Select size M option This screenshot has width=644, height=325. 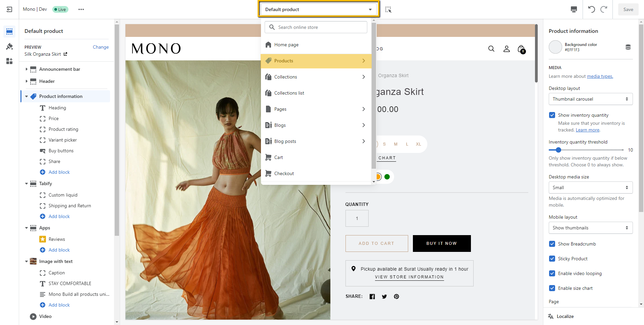tap(396, 144)
